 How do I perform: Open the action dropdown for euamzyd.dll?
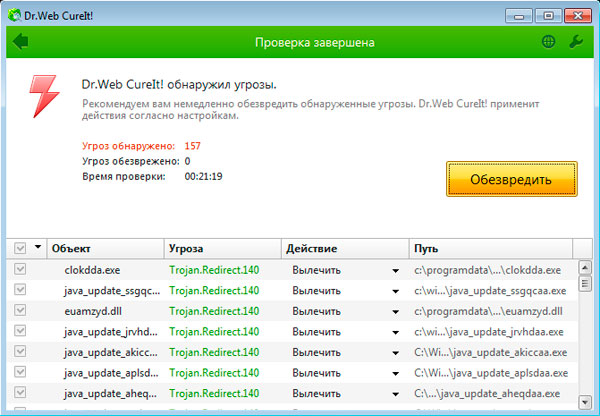pos(395,311)
